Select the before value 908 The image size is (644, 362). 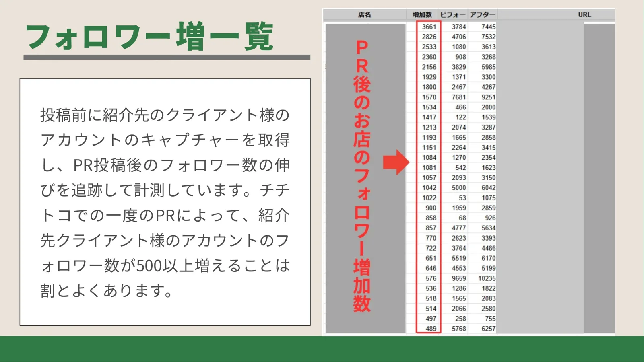coord(460,57)
